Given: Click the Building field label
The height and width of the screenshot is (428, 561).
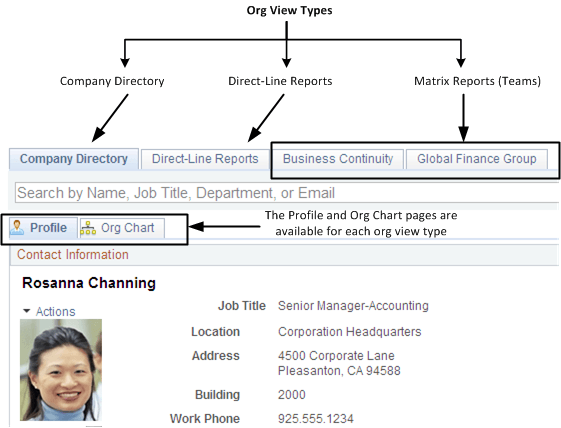Looking at the screenshot, I should (217, 395).
